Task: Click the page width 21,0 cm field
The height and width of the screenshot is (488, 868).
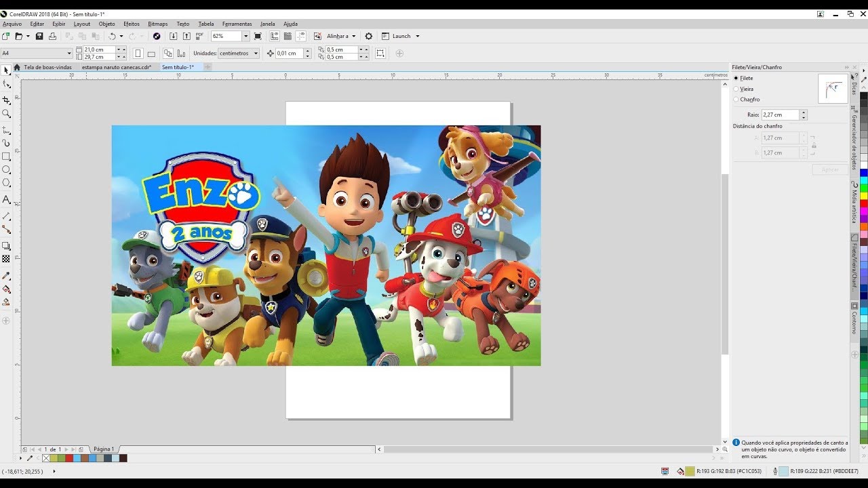Action: [99, 49]
